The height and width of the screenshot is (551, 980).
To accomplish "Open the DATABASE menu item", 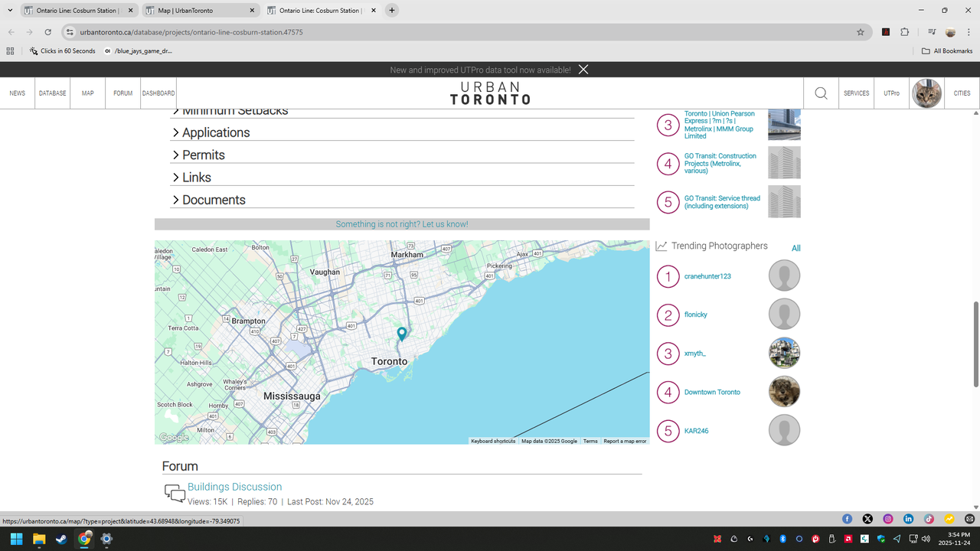I will tap(53, 93).
